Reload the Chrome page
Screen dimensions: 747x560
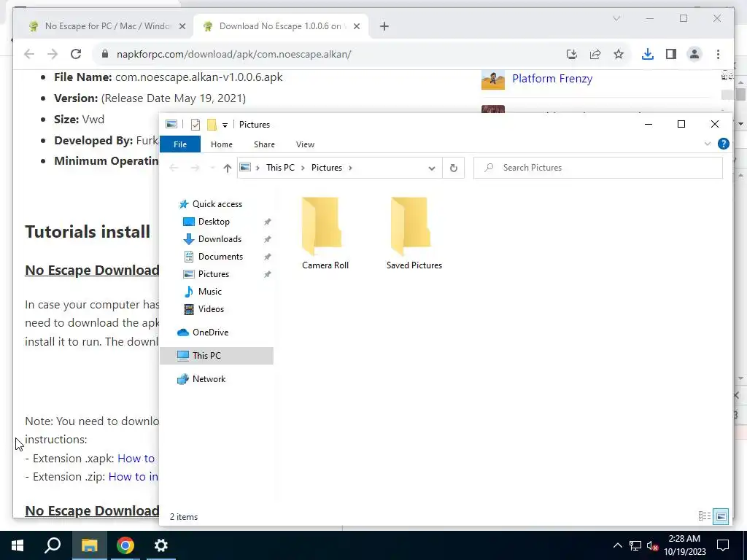(x=76, y=54)
